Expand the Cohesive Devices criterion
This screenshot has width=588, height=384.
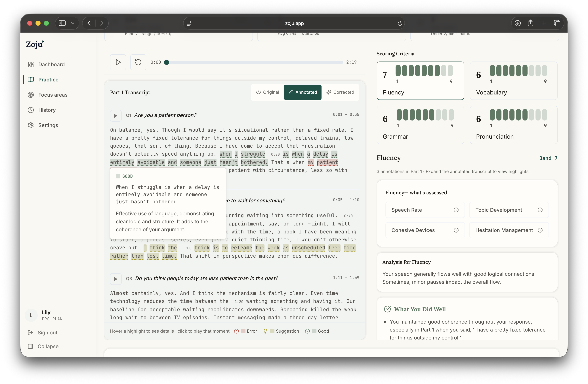(x=425, y=230)
